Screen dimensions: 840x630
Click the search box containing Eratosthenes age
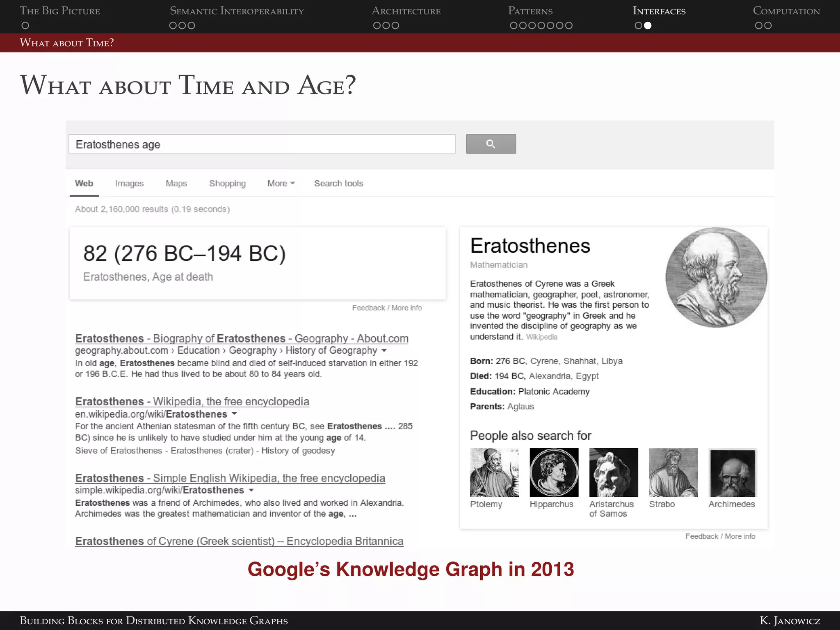(x=262, y=144)
